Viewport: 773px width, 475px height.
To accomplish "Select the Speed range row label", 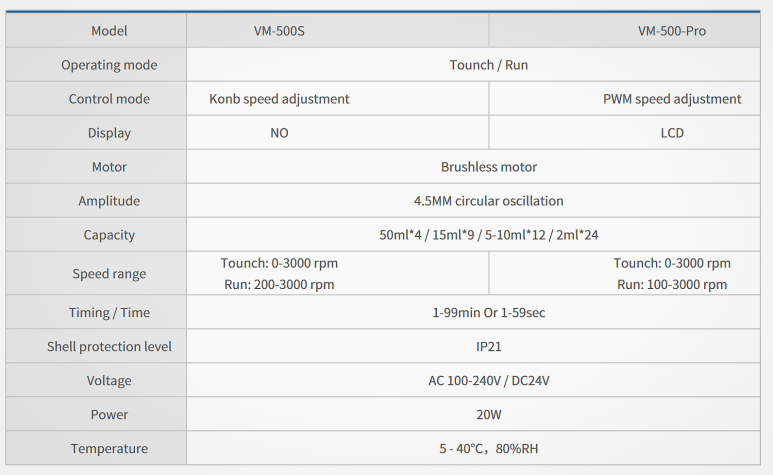I will coord(109,274).
